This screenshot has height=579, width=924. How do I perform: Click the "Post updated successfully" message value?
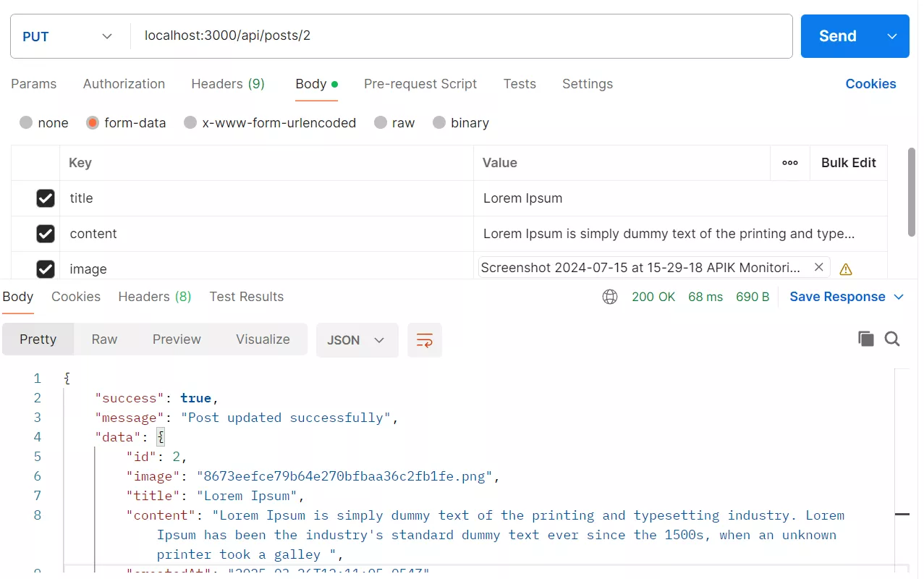click(287, 418)
